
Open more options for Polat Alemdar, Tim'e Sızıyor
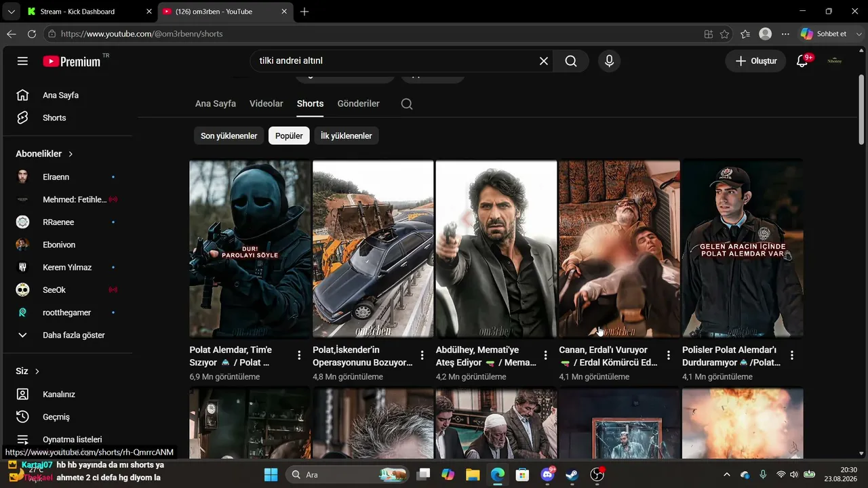(299, 355)
